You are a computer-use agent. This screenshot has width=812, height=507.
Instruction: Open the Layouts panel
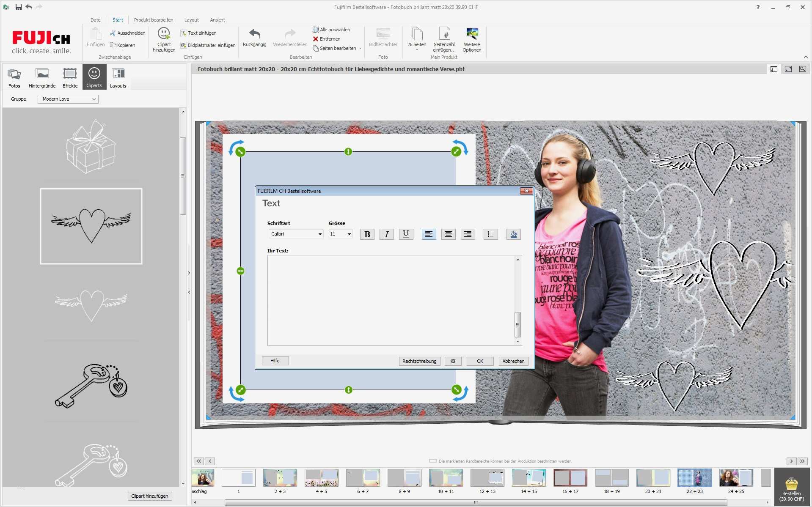point(118,76)
